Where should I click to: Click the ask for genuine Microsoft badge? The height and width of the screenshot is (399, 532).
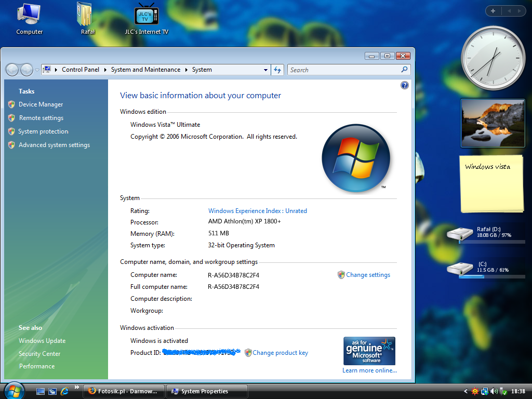click(x=369, y=351)
